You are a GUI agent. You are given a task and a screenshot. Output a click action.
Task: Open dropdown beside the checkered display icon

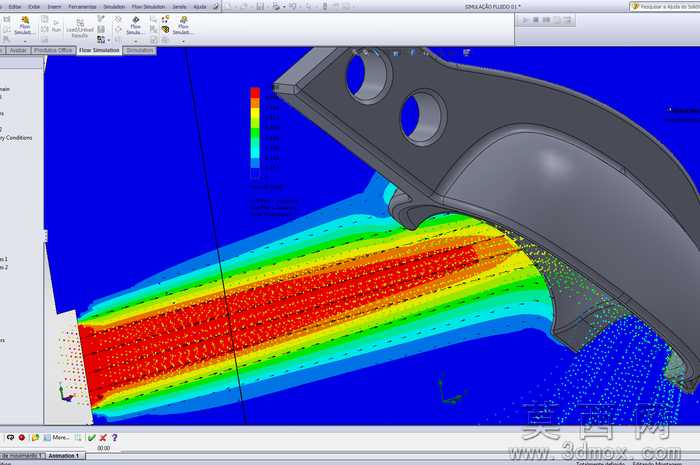pyautogui.click(x=108, y=41)
